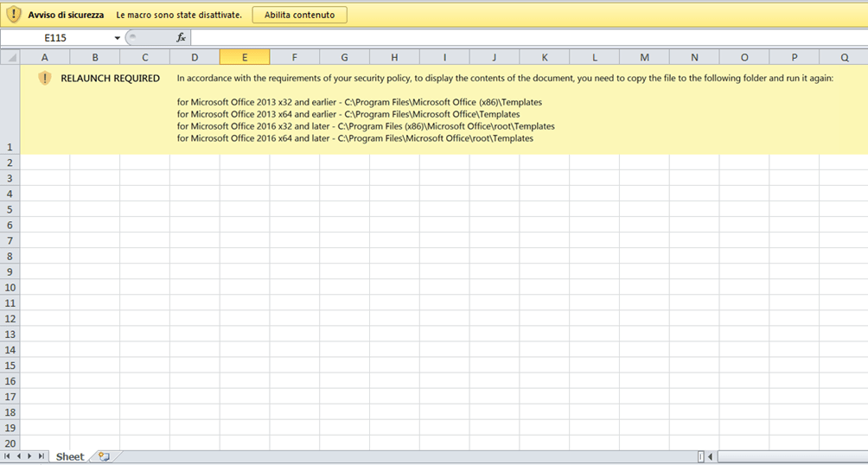Go to first sheet tab navigation arrow
Viewport: 868px width, 465px height.
click(7, 456)
